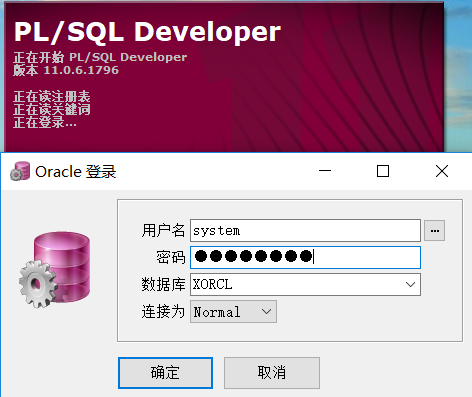472x397 pixels.
Task: Click the 用户名 label
Action: 163,230
